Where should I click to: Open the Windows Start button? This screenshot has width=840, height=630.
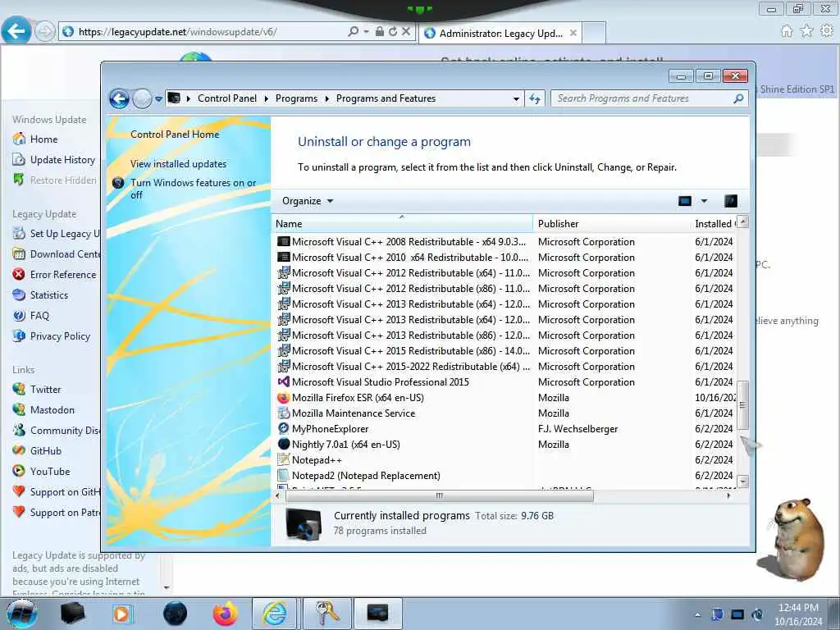(x=22, y=614)
